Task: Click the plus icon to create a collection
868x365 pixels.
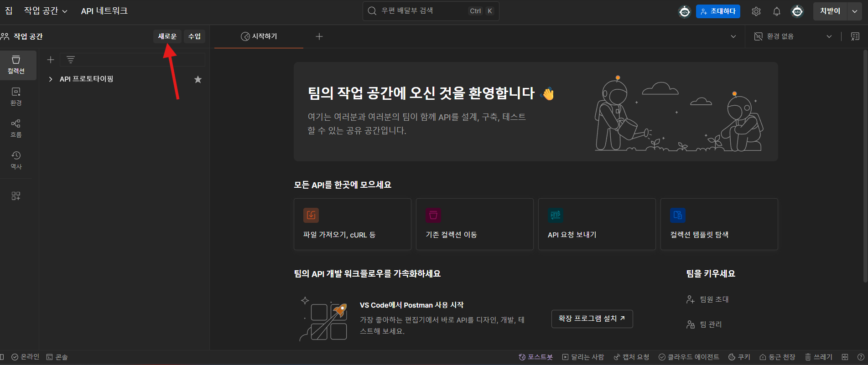Action: [51, 60]
